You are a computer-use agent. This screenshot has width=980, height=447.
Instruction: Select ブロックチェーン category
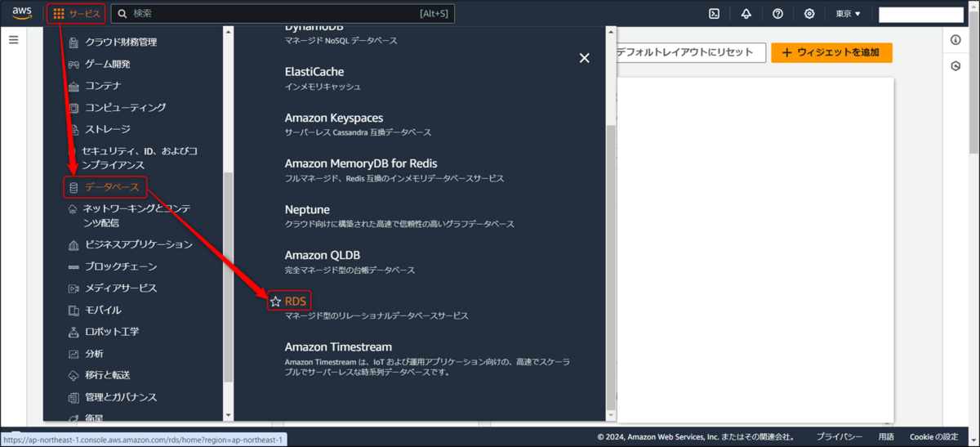[x=121, y=266]
